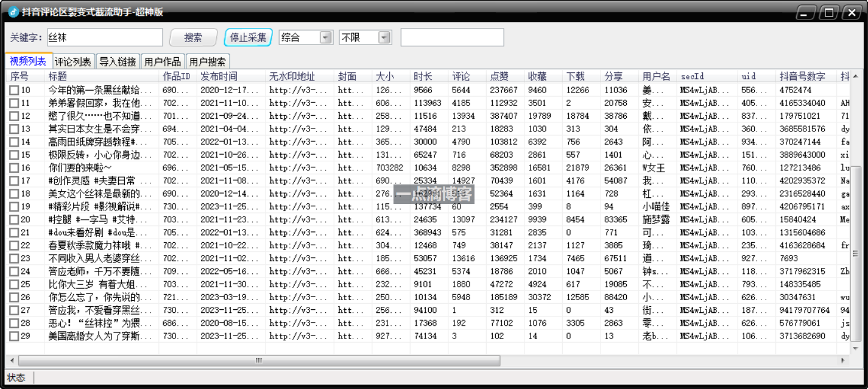Click the vertical scrollbar thumb
Image resolution: width=868 pixels, height=389 pixels.
coord(855,253)
